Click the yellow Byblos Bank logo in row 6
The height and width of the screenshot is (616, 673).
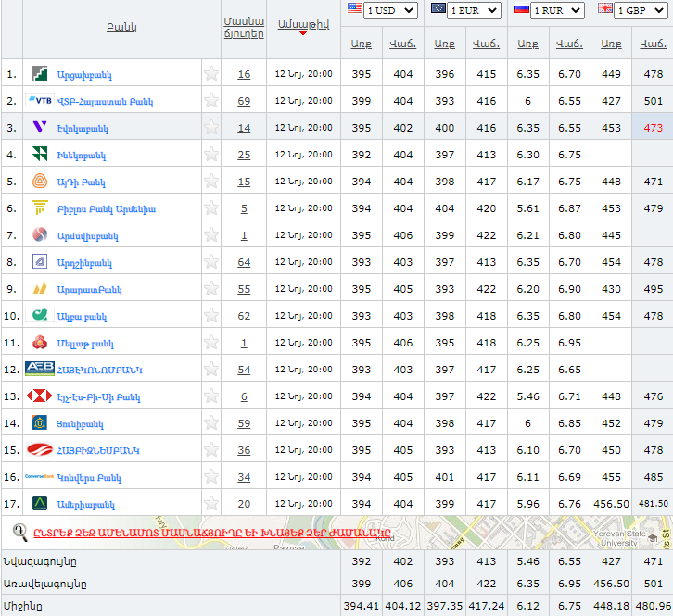[40, 207]
